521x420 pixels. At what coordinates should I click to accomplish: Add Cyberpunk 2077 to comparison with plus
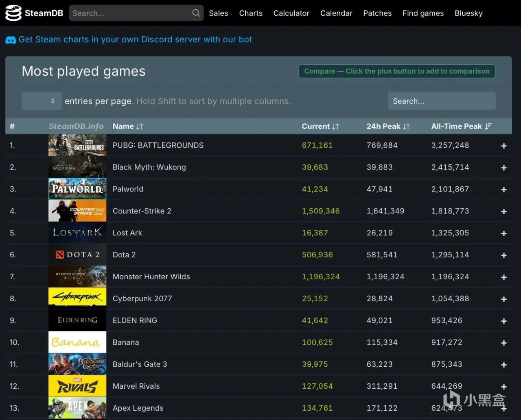pos(503,299)
